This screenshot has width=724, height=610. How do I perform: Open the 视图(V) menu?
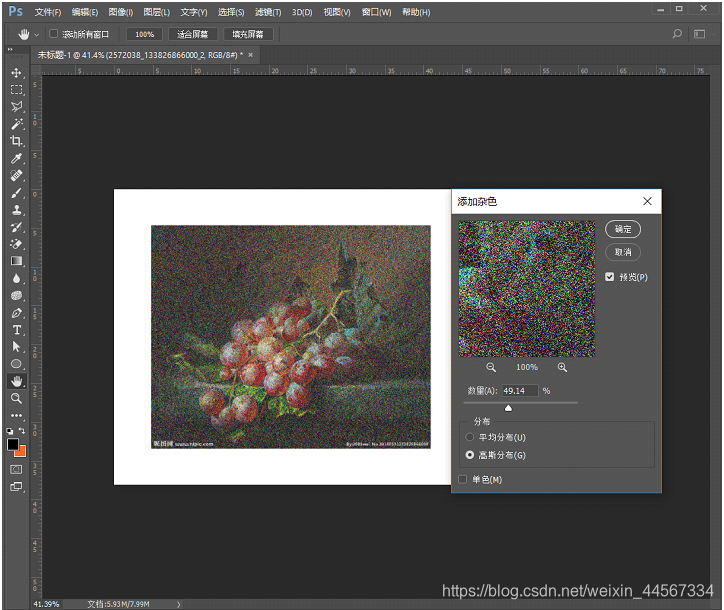pos(337,12)
